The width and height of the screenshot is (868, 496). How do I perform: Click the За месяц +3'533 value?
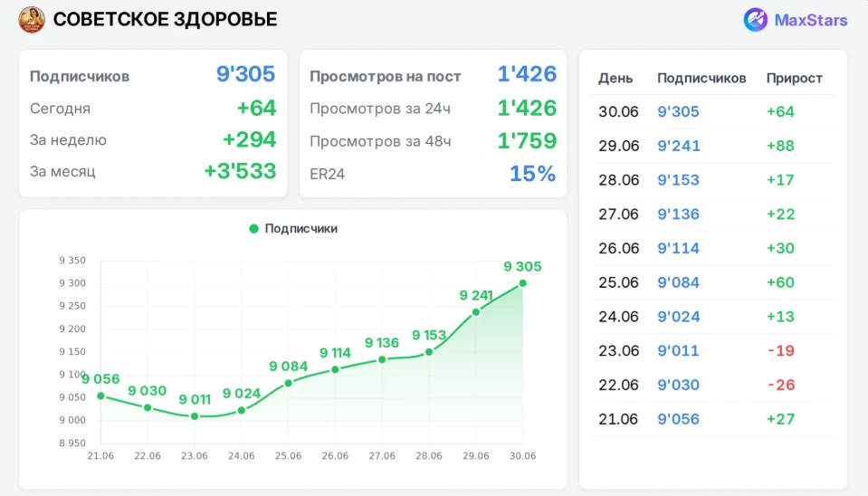tap(240, 172)
